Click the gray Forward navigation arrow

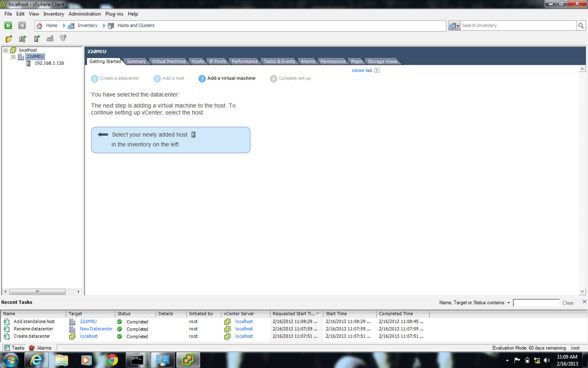click(22, 25)
